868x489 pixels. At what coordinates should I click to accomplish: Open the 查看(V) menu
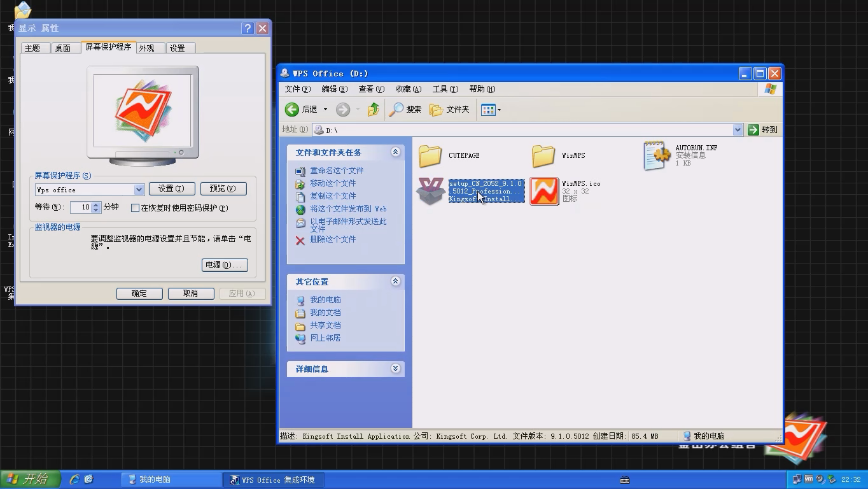pyautogui.click(x=372, y=89)
